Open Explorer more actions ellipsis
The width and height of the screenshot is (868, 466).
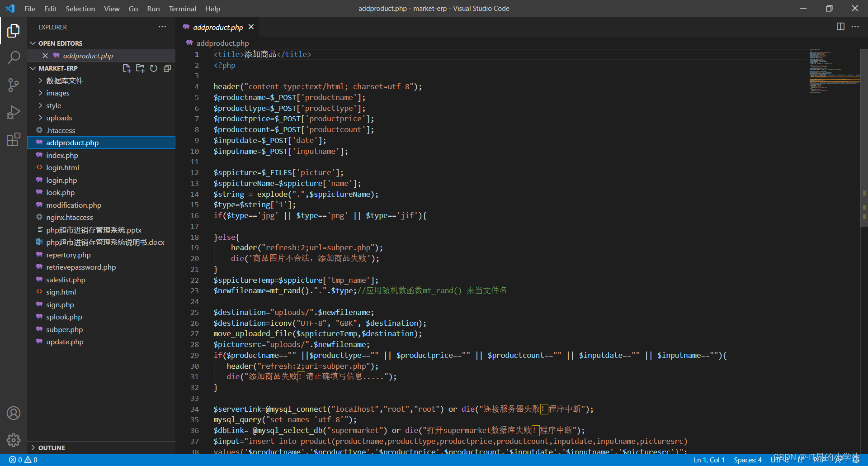pyautogui.click(x=162, y=27)
